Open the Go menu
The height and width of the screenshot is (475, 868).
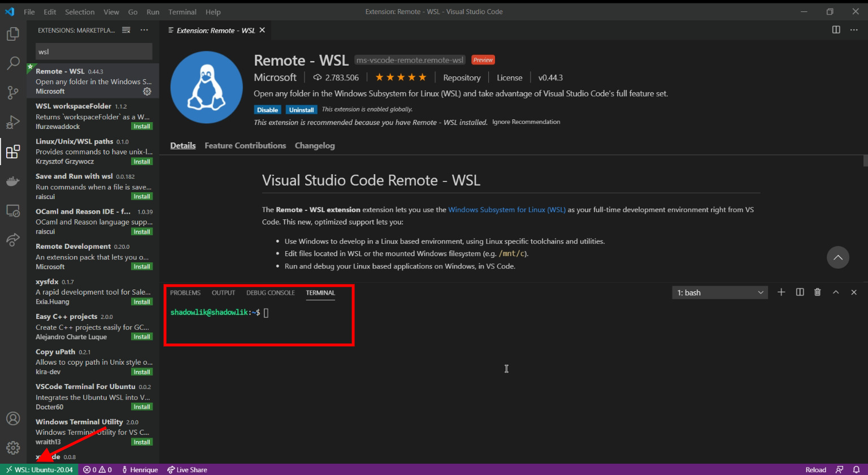pos(133,11)
